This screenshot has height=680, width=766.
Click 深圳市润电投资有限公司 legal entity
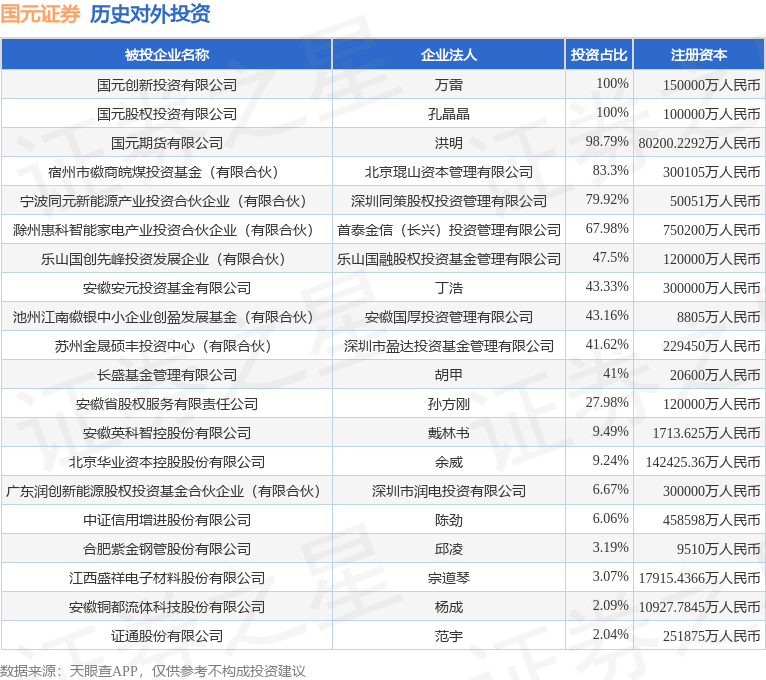tap(448, 491)
